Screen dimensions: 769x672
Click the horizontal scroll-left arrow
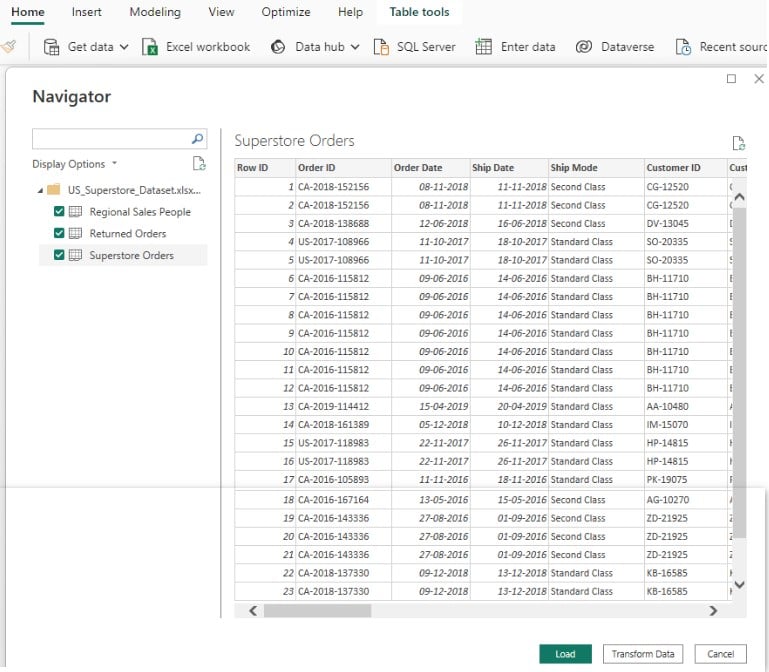pos(253,611)
